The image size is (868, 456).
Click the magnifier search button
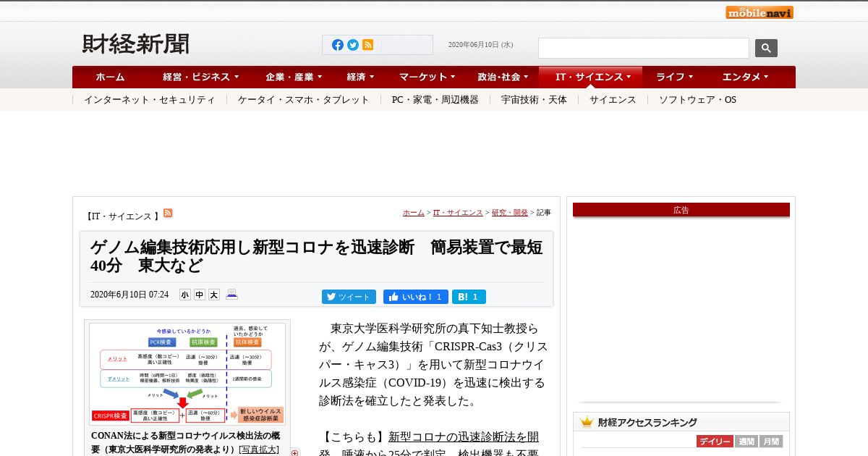coord(766,48)
